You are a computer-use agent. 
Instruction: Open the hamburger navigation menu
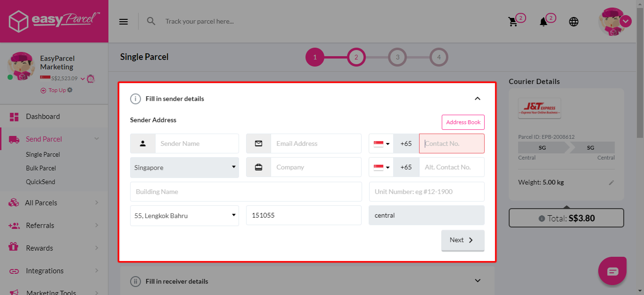[x=123, y=21]
